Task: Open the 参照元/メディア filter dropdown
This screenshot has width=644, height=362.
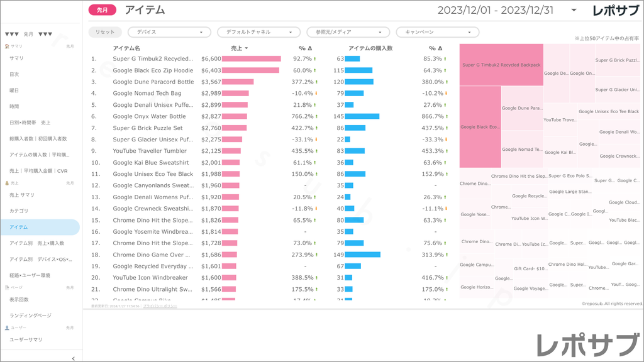Action: tap(348, 32)
